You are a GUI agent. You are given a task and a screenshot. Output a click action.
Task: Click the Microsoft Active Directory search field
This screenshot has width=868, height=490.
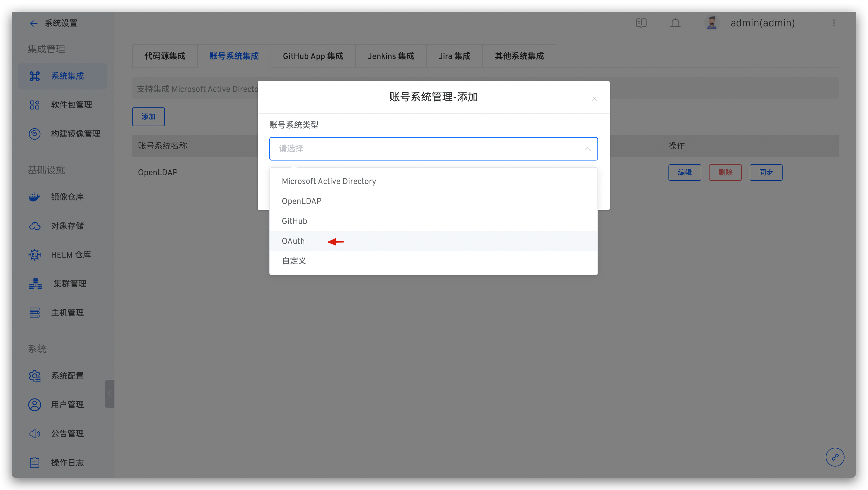202,88
